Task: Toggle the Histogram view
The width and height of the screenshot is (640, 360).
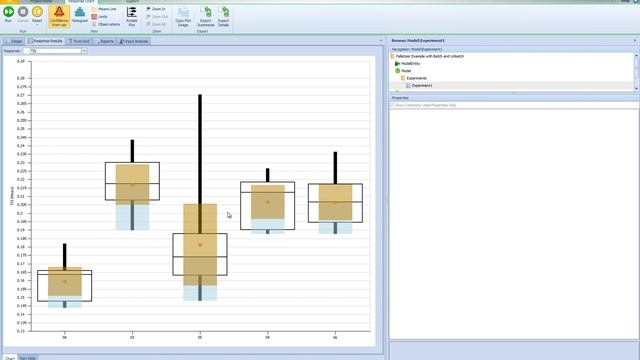Action: click(80, 15)
